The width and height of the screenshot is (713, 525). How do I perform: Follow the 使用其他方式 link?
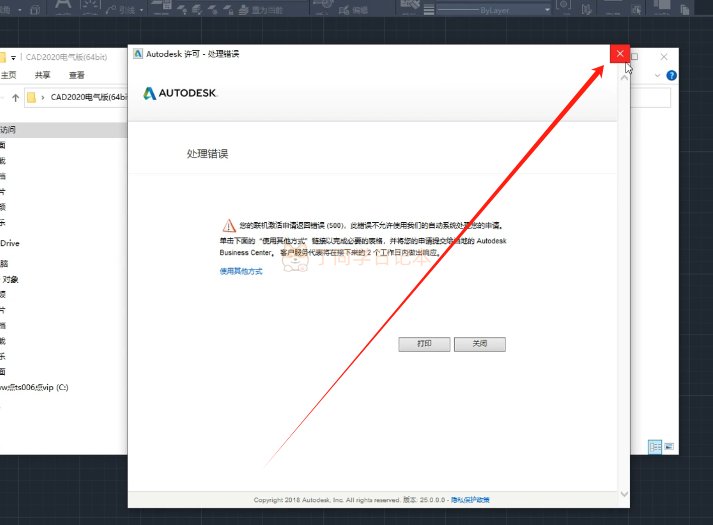click(241, 271)
